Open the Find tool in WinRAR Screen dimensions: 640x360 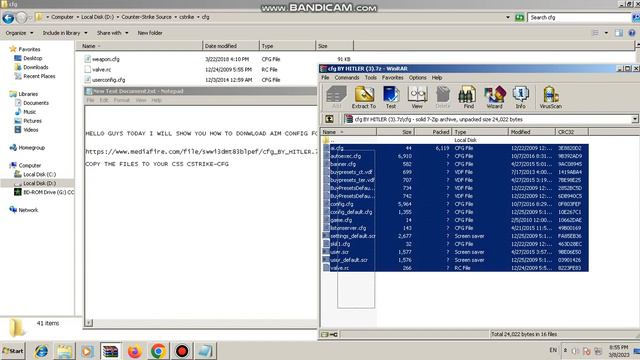468,97
